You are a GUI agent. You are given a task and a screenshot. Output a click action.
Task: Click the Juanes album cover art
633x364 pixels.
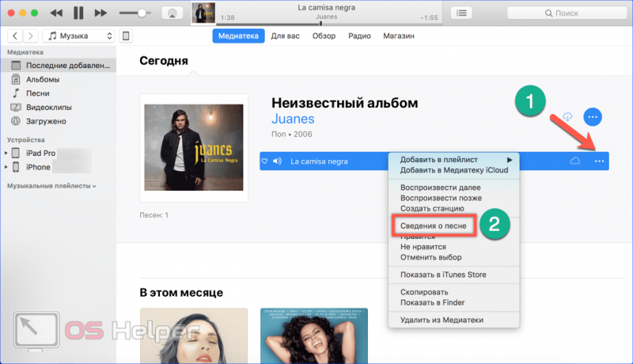tap(194, 148)
